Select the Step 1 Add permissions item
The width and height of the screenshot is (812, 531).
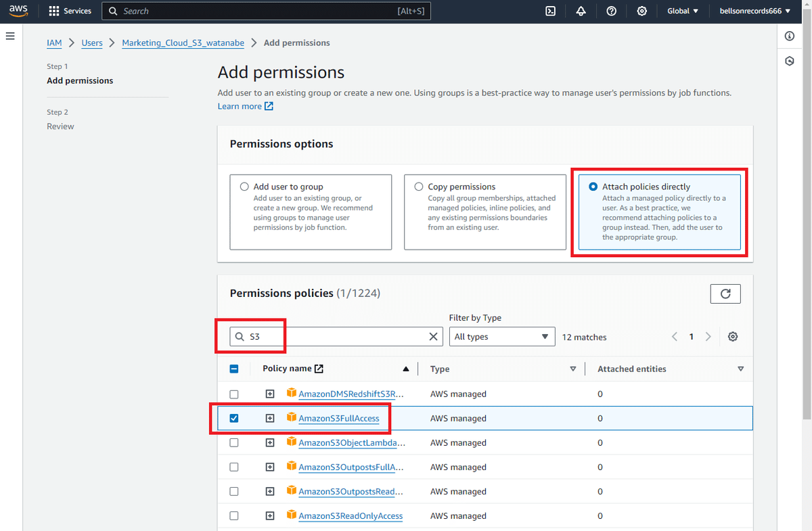tap(80, 80)
